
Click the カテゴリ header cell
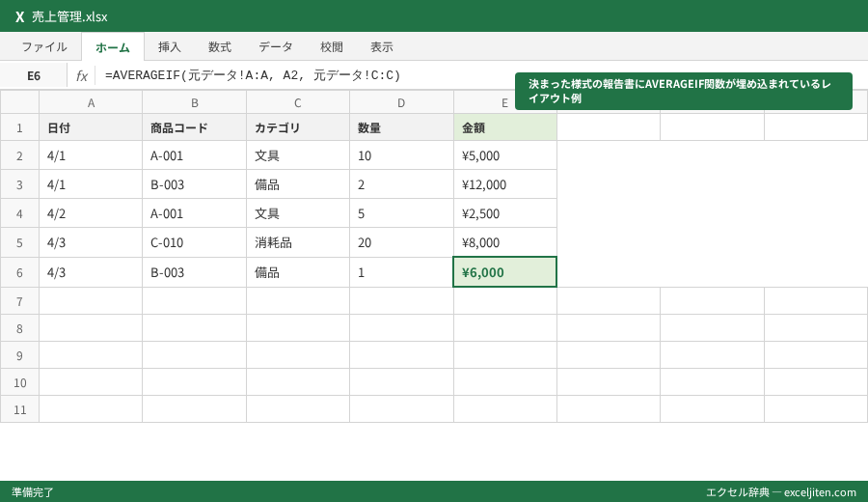298,127
